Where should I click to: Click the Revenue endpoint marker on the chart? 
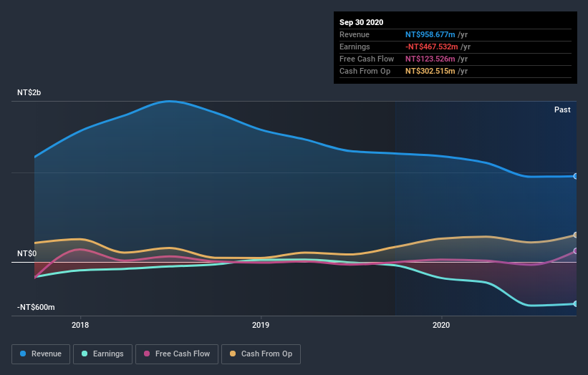576,176
